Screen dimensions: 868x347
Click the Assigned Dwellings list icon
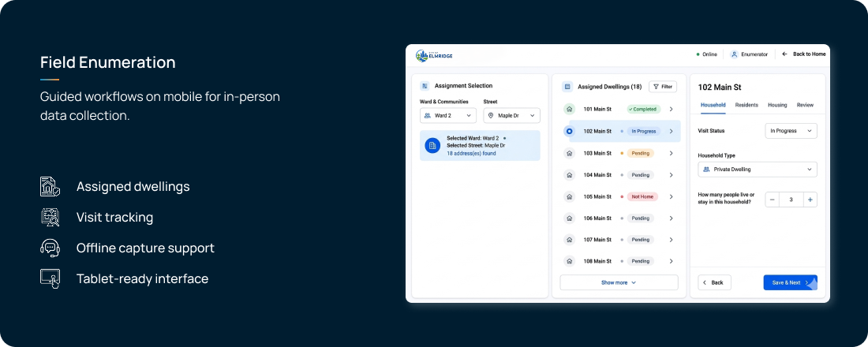(x=567, y=87)
